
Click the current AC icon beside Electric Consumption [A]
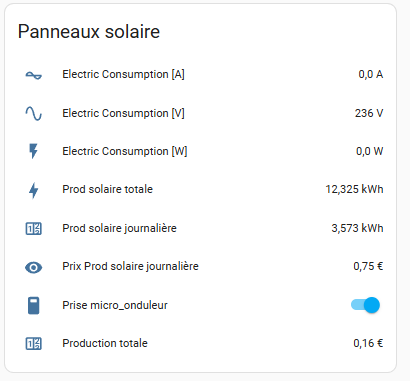point(34,75)
